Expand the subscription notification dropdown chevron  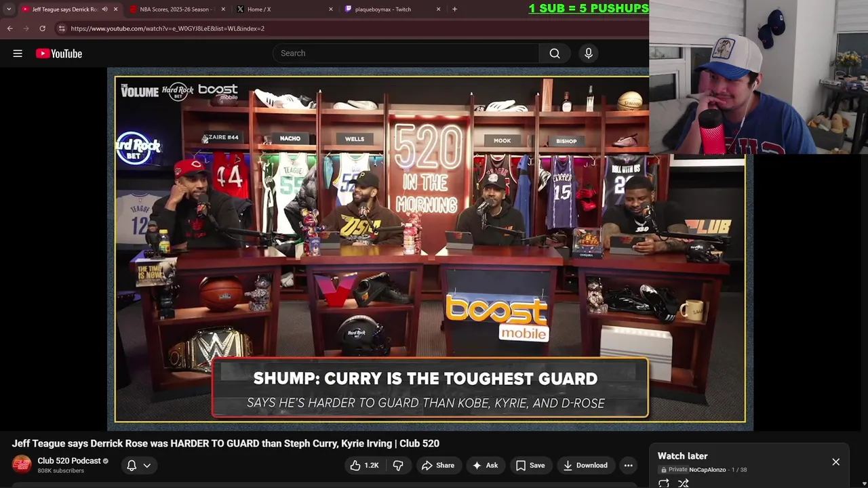point(146,465)
